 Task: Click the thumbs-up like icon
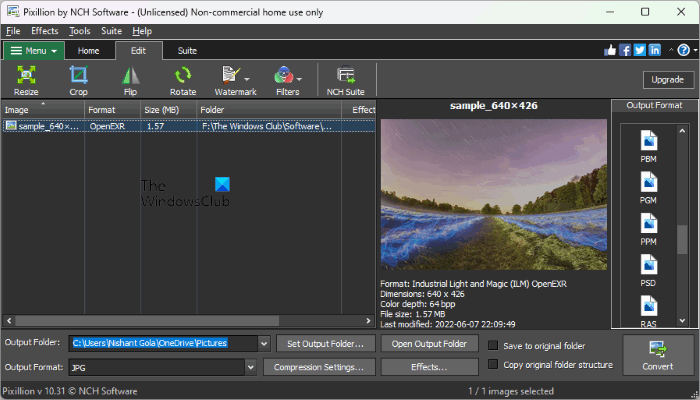610,50
